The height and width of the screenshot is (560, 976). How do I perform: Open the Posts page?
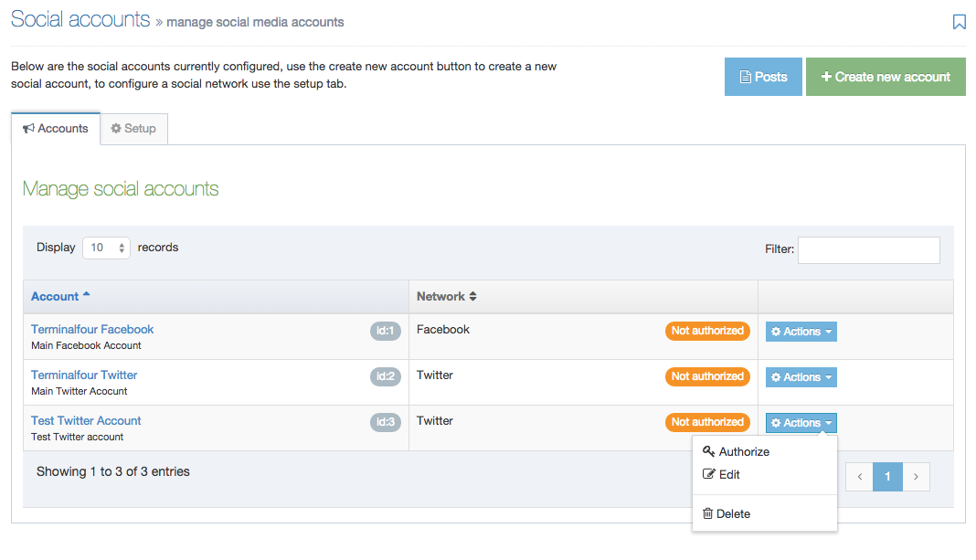[x=763, y=77]
